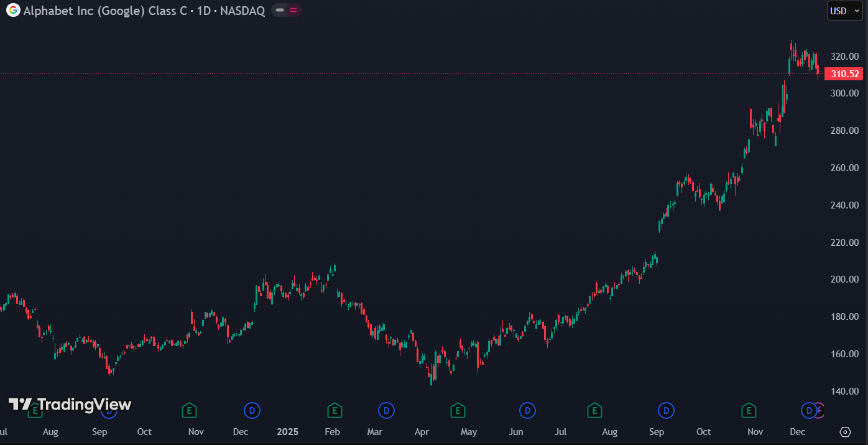Click the dividend marker above Sep 2025
The width and height of the screenshot is (868, 445).
666,410
